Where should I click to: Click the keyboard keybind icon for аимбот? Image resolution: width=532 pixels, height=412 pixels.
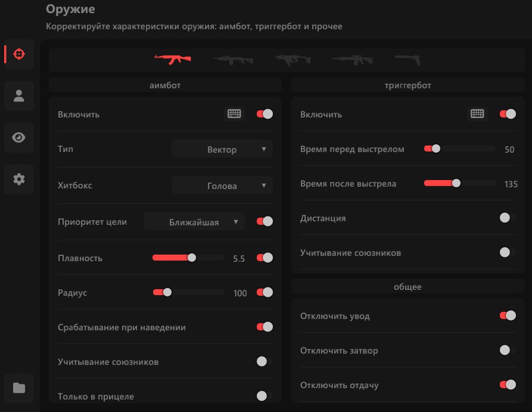tap(234, 114)
